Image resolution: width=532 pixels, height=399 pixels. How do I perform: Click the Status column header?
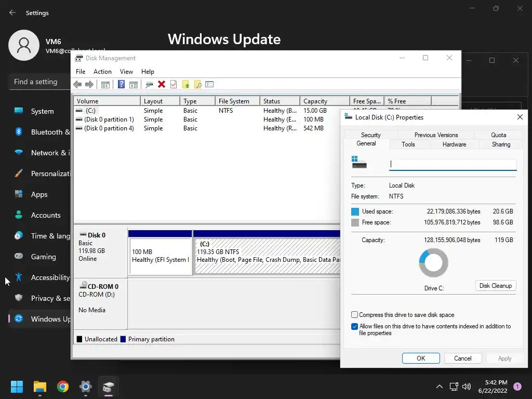coord(280,101)
